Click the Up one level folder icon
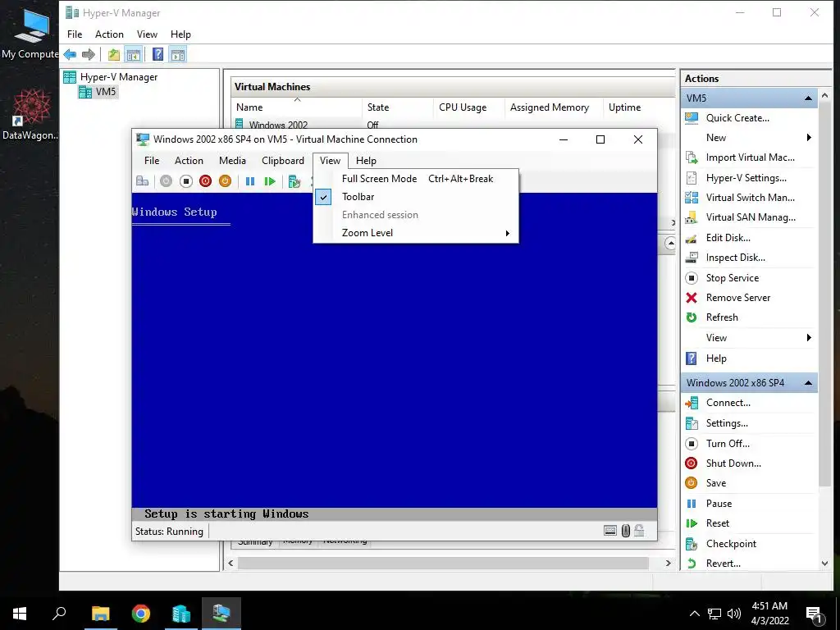The image size is (840, 630). click(x=113, y=54)
